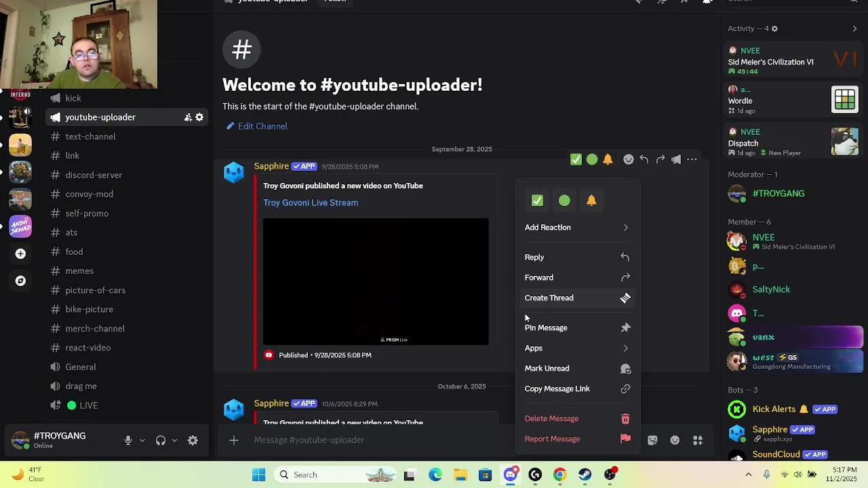Viewport: 868px width, 488px height.
Task: Open microphone input options dropdown arrow
Action: (x=142, y=441)
